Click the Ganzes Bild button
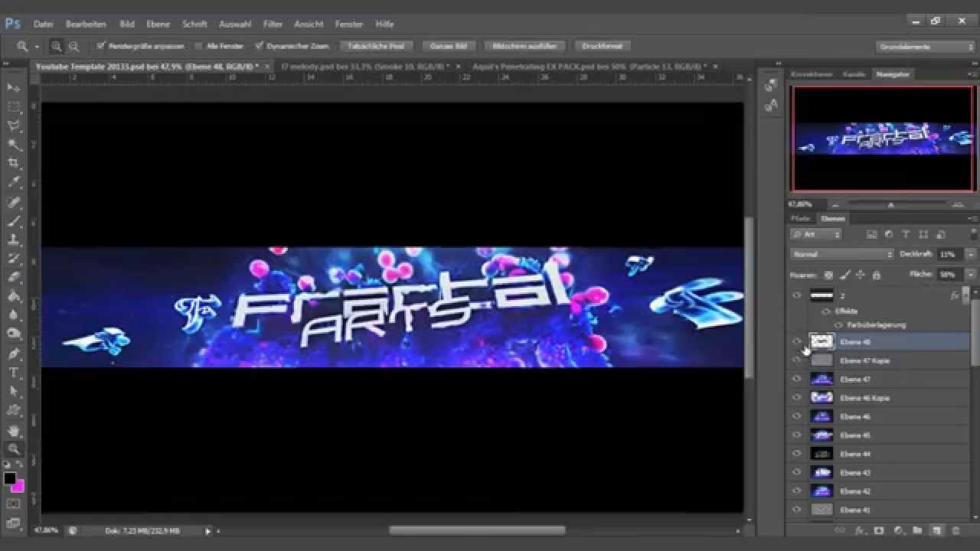This screenshot has height=551, width=980. (449, 47)
